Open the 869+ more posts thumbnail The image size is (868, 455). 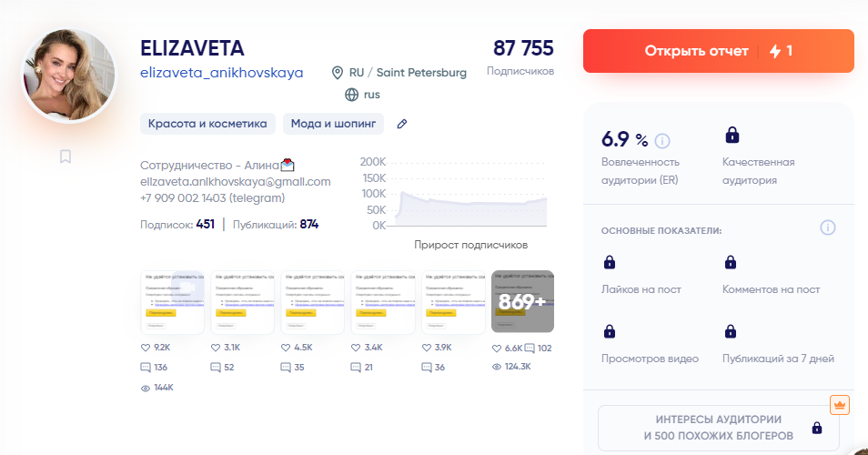pos(522,301)
